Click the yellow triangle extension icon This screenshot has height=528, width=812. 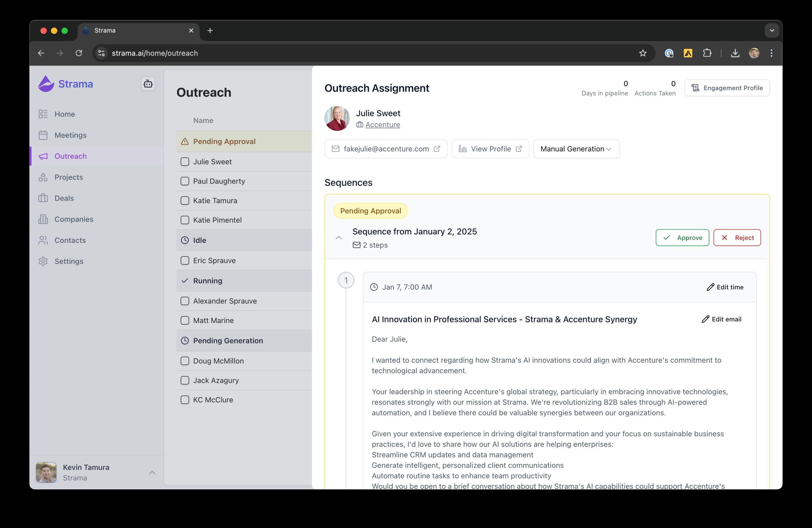(x=688, y=53)
